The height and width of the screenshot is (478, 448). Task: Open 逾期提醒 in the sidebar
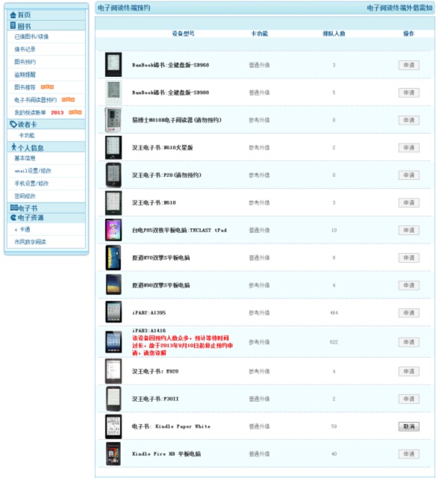pyautogui.click(x=25, y=75)
